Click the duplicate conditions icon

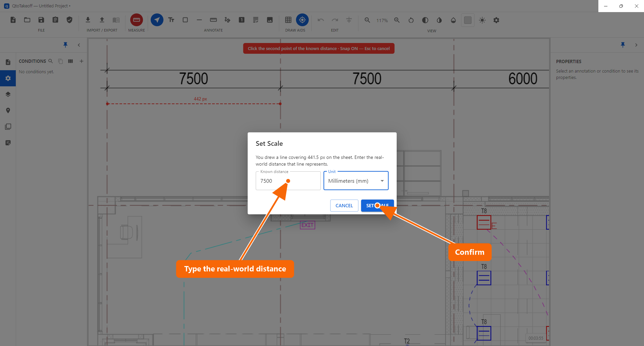(x=60, y=61)
